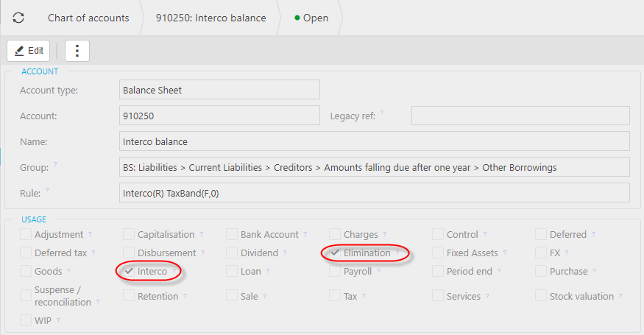644x335 pixels.
Task: Go to Chart of accounts breadcrumb
Action: point(88,18)
